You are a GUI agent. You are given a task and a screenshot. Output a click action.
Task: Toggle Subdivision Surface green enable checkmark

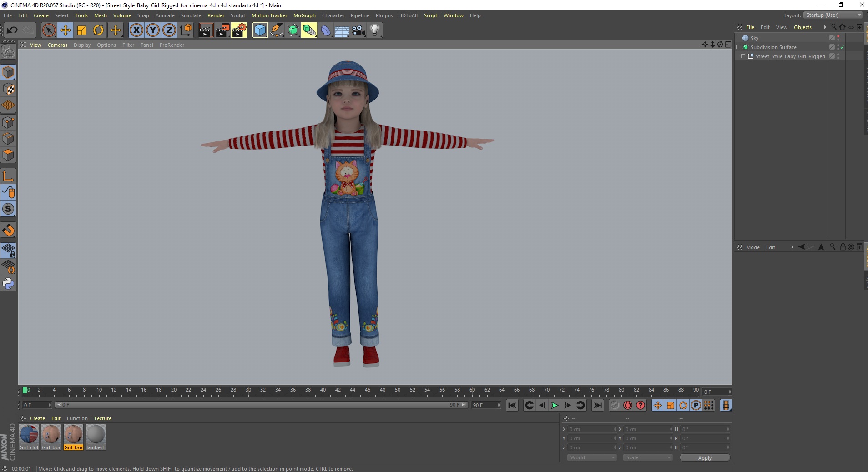(843, 47)
